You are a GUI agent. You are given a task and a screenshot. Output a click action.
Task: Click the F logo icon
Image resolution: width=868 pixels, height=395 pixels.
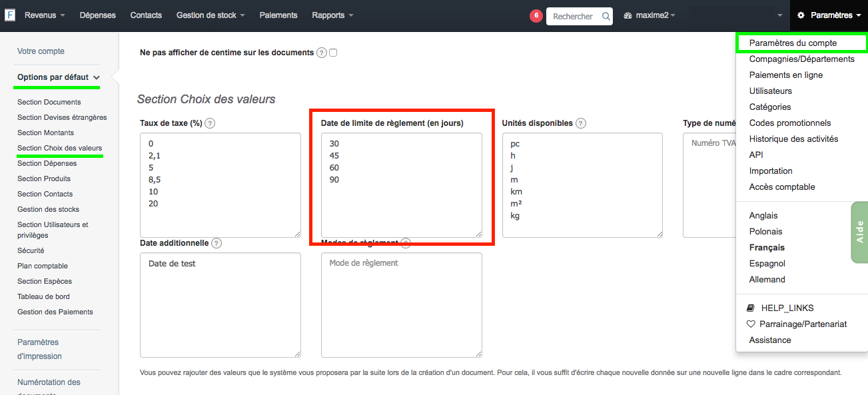click(x=10, y=14)
